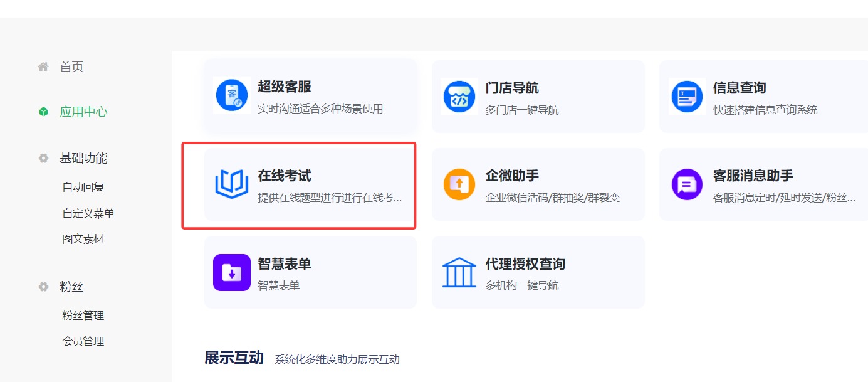
Task: Click the 门店导航 navigation icon
Action: pos(459,96)
